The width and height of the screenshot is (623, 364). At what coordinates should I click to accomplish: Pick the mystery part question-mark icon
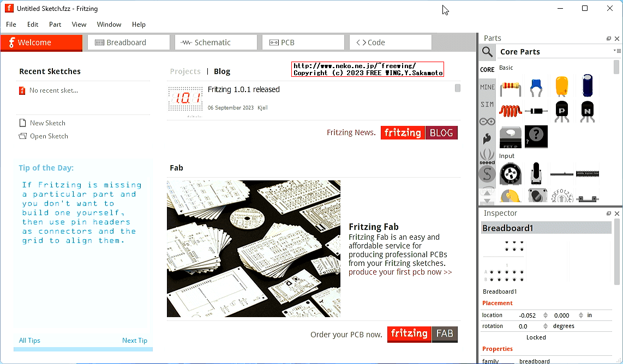[x=536, y=137]
